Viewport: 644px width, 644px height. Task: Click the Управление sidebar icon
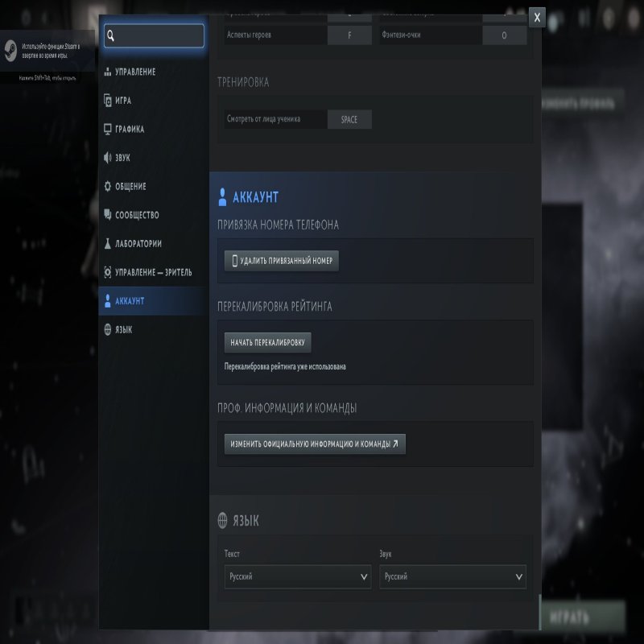(x=108, y=72)
